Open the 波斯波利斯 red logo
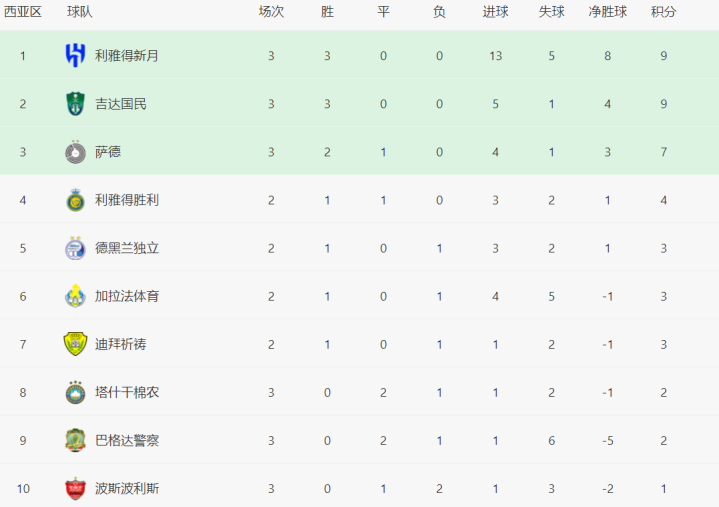719x507 pixels. [75, 489]
